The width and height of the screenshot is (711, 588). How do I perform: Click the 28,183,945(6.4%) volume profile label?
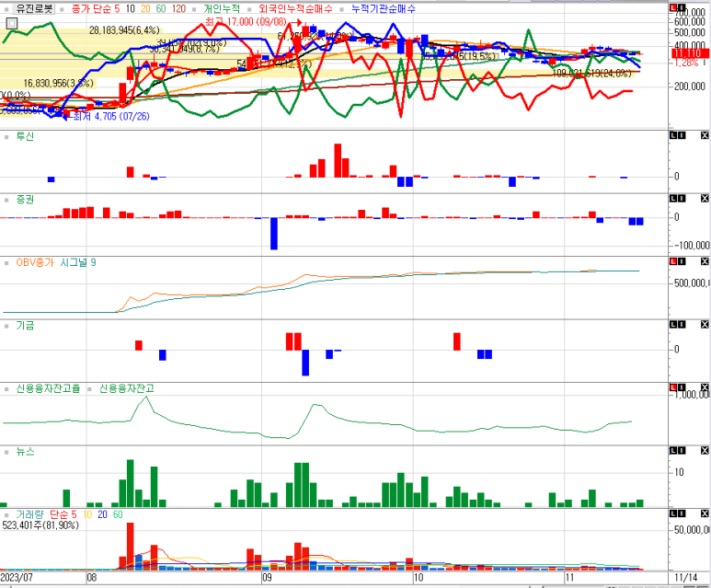pyautogui.click(x=124, y=30)
